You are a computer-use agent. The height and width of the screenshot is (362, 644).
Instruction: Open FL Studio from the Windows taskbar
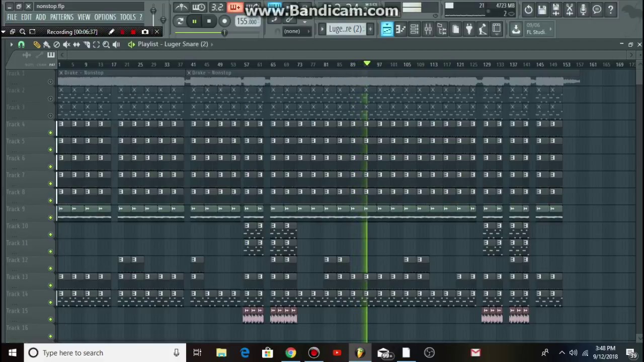pos(360,353)
